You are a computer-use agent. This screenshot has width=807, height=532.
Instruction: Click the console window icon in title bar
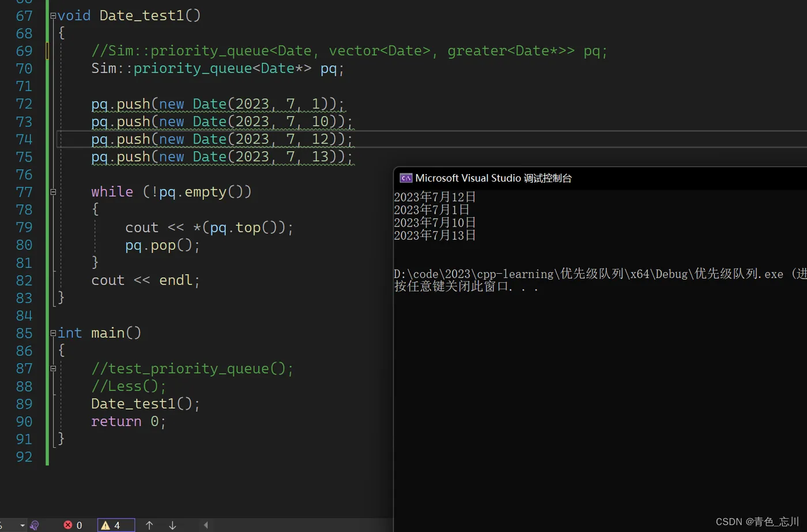[406, 178]
